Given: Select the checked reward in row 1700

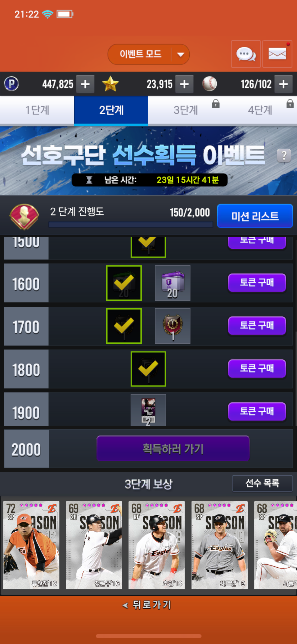Looking at the screenshot, I should pos(124,326).
